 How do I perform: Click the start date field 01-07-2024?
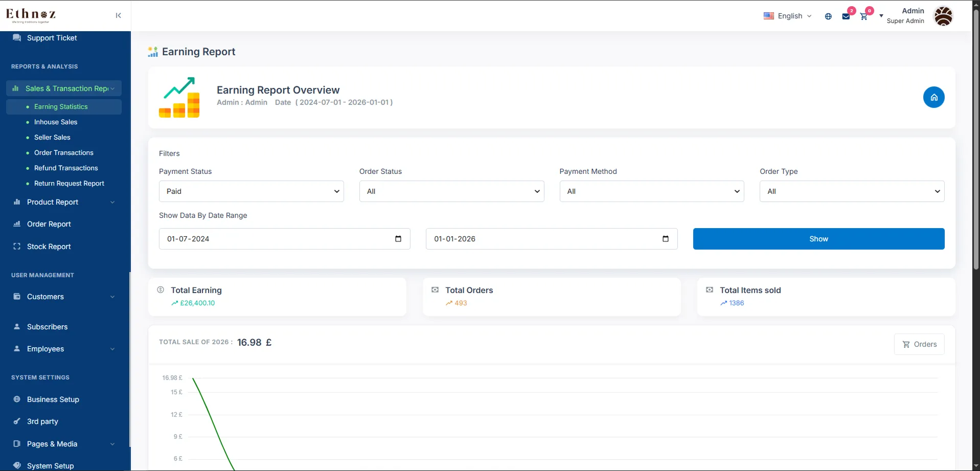[x=284, y=239]
